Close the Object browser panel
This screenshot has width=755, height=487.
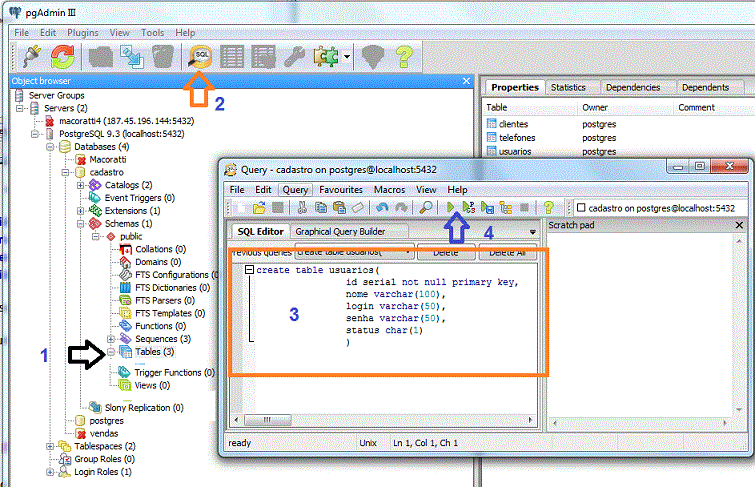[x=466, y=81]
